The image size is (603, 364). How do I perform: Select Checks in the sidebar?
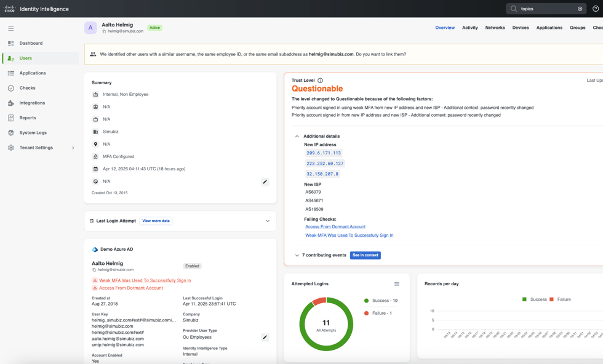pos(27,88)
